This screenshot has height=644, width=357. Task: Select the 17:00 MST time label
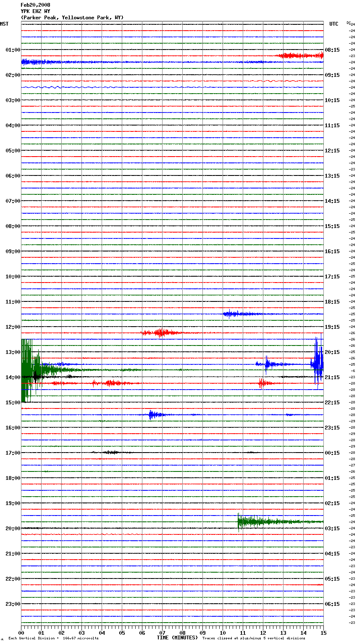tap(13, 453)
